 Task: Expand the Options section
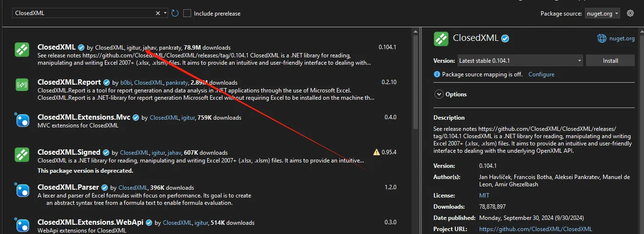(439, 94)
